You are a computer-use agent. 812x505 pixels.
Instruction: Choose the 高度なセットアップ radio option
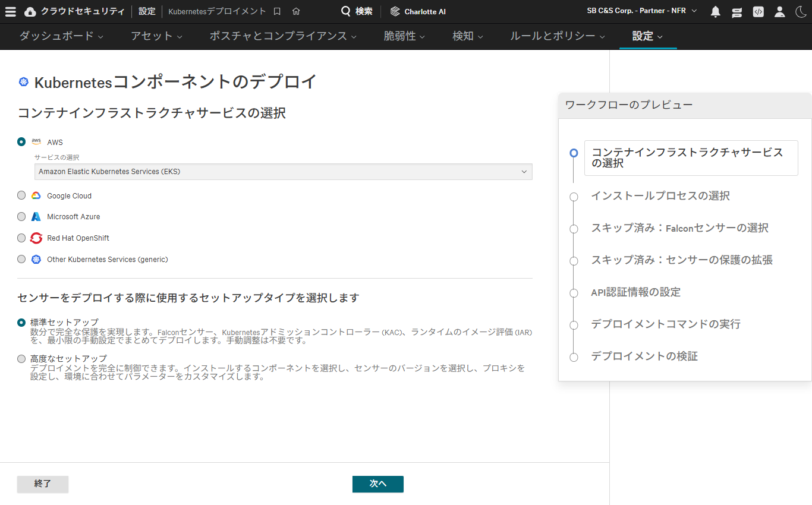(21, 359)
